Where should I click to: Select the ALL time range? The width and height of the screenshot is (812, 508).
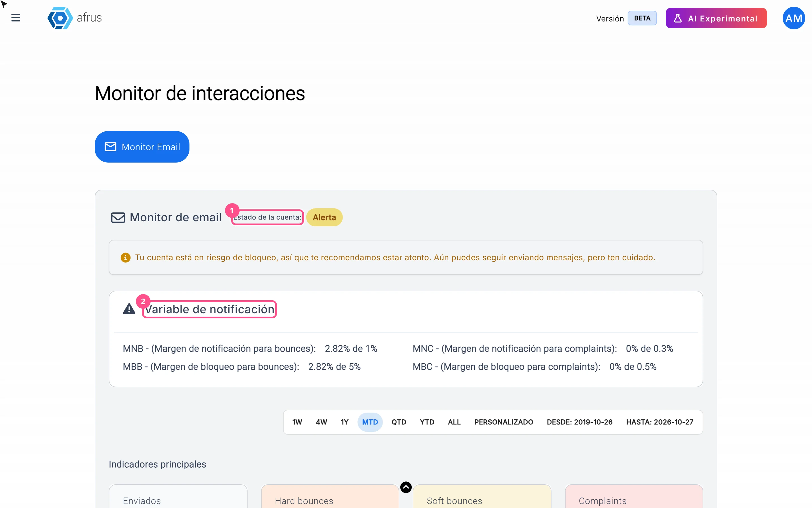pos(454,422)
